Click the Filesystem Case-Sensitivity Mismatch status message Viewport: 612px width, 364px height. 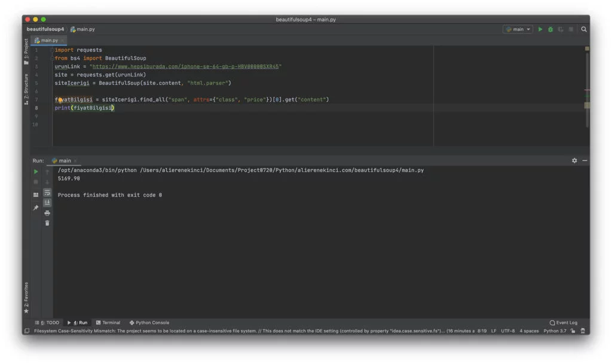pos(253,331)
